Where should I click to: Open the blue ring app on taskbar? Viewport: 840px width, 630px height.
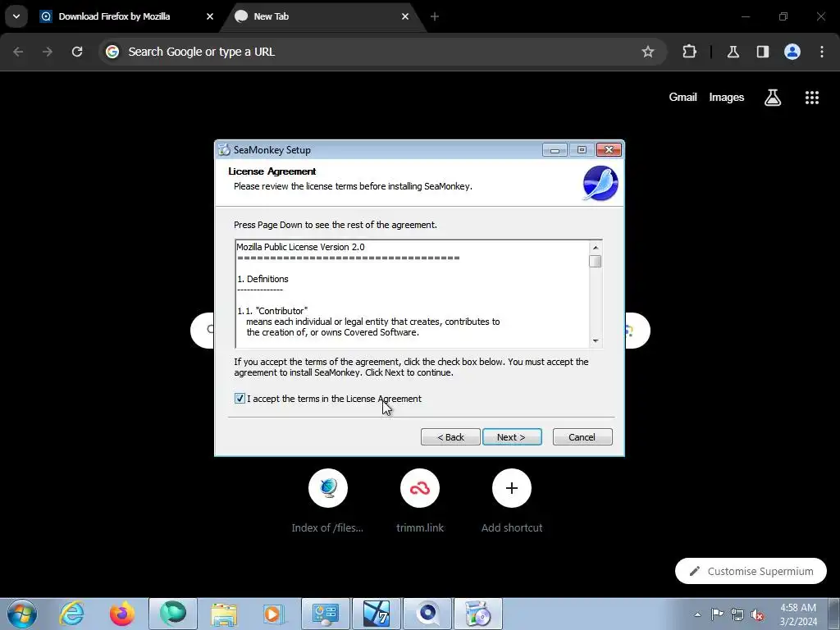coord(427,614)
